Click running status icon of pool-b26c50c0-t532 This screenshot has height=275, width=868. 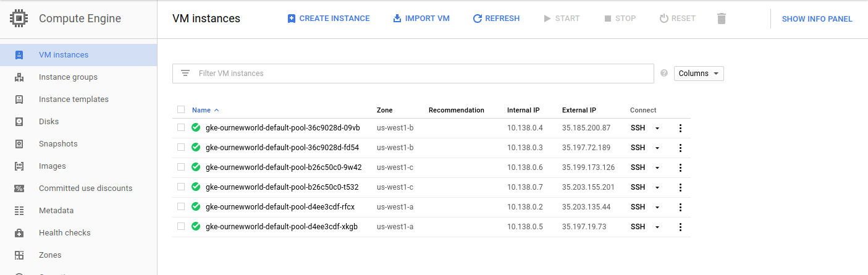tap(196, 187)
